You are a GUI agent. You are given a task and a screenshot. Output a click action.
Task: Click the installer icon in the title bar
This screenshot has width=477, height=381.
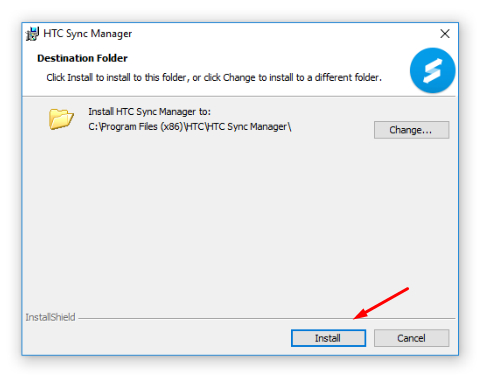(32, 34)
